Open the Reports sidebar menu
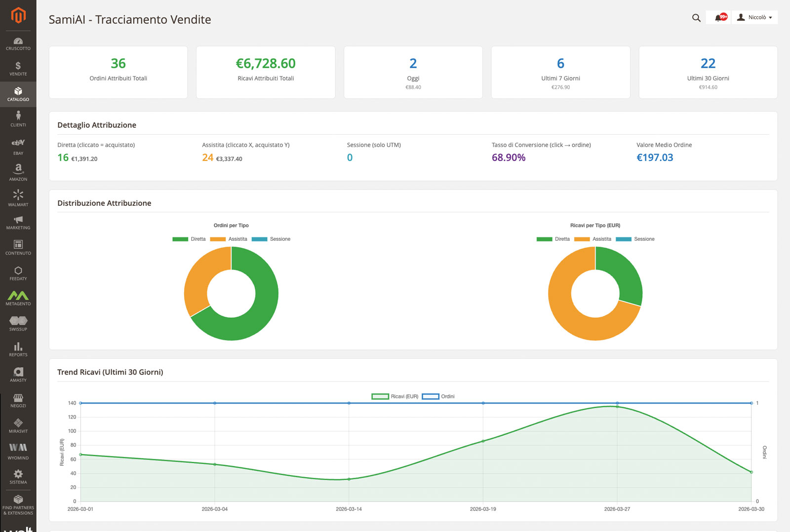This screenshot has height=532, width=790. click(18, 349)
